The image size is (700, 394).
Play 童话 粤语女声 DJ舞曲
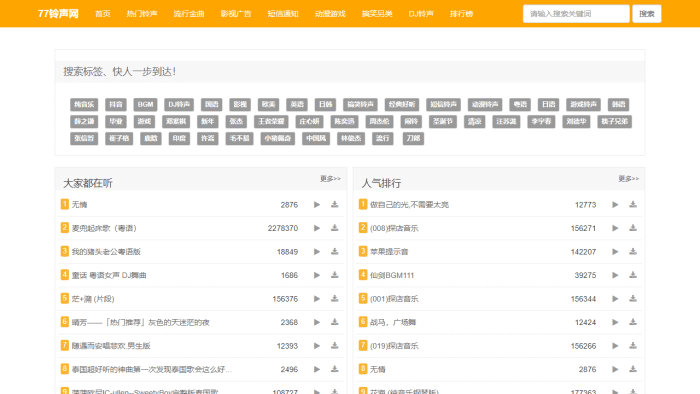coord(317,275)
